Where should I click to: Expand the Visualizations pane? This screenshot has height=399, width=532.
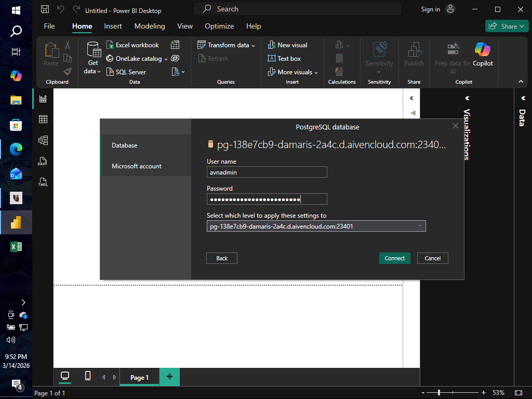click(x=467, y=98)
